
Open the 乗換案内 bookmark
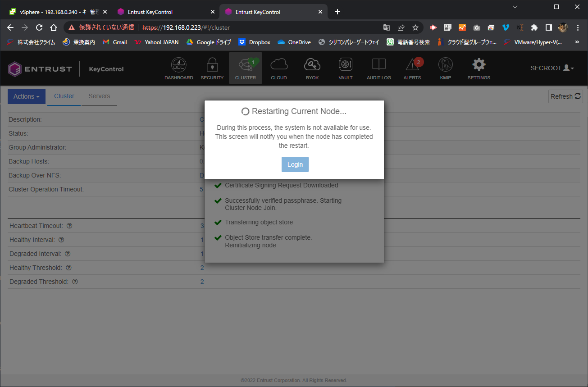pyautogui.click(x=78, y=42)
